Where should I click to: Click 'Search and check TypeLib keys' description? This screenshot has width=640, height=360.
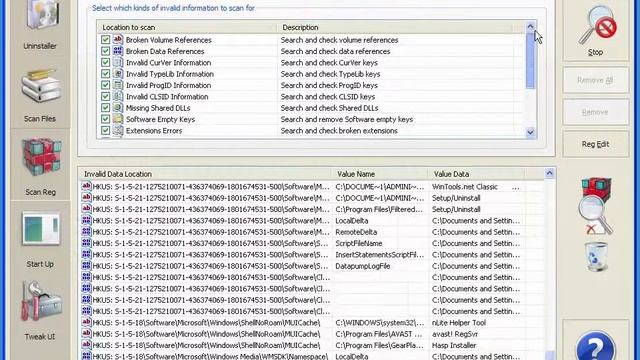tap(330, 74)
